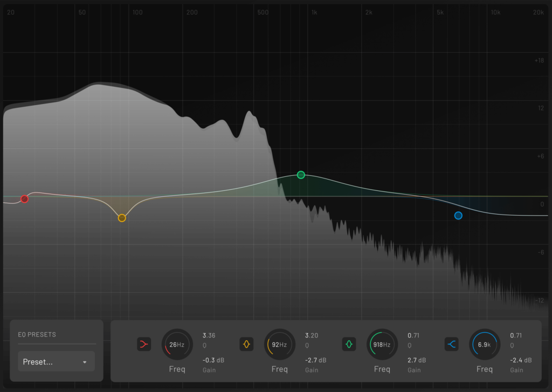The image size is (552, 392).
Task: Click the 2.7 dB gain value
Action: click(417, 360)
